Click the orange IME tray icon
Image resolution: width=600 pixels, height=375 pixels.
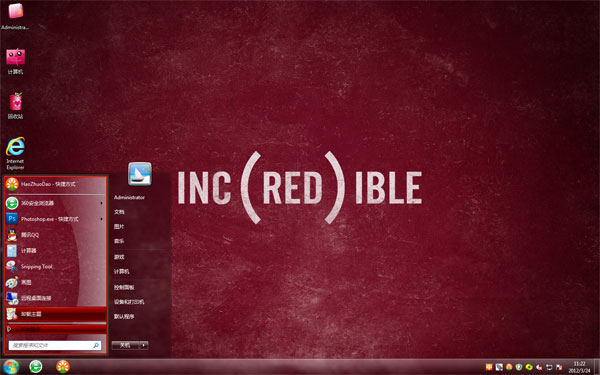(x=489, y=367)
